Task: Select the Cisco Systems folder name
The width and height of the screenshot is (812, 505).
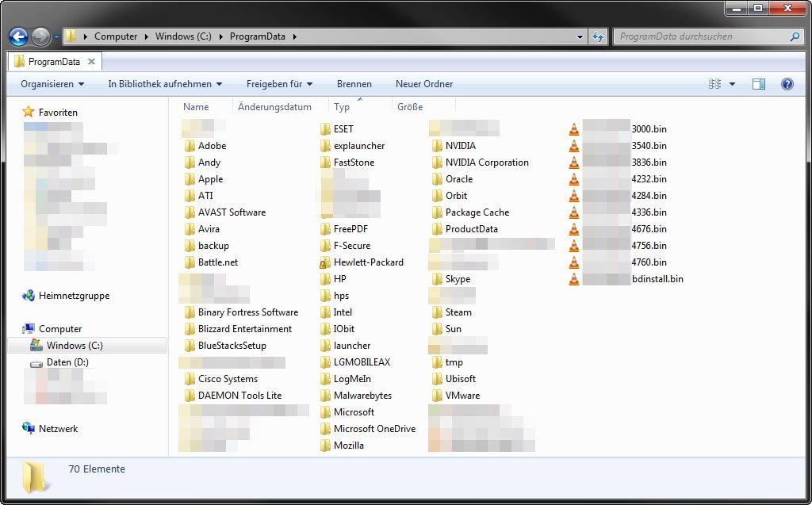Action: point(228,379)
